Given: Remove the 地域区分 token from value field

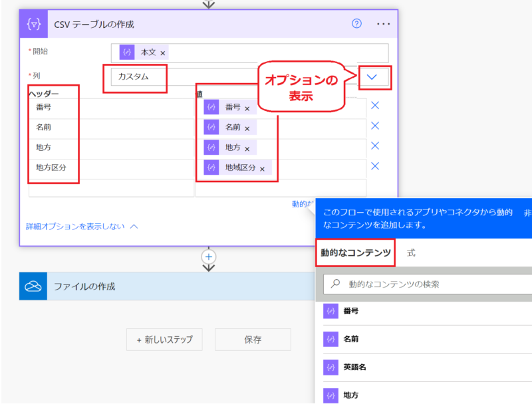Looking at the screenshot, I should [x=262, y=169].
